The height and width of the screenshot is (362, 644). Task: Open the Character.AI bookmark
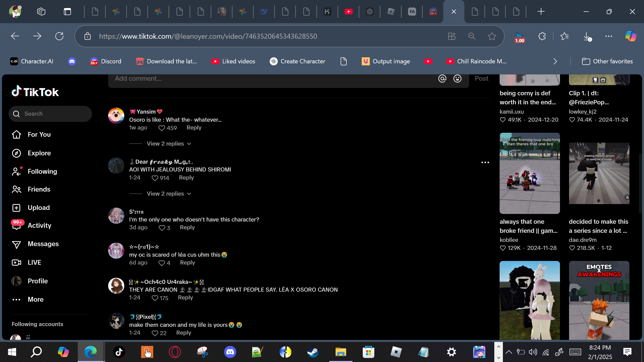(32, 61)
